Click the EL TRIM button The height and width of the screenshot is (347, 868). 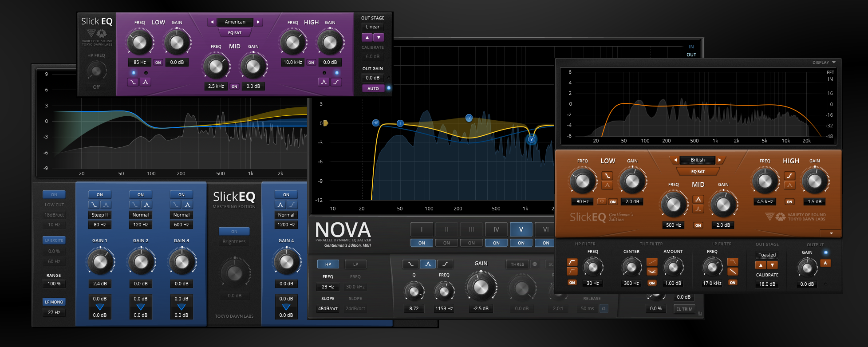685,309
